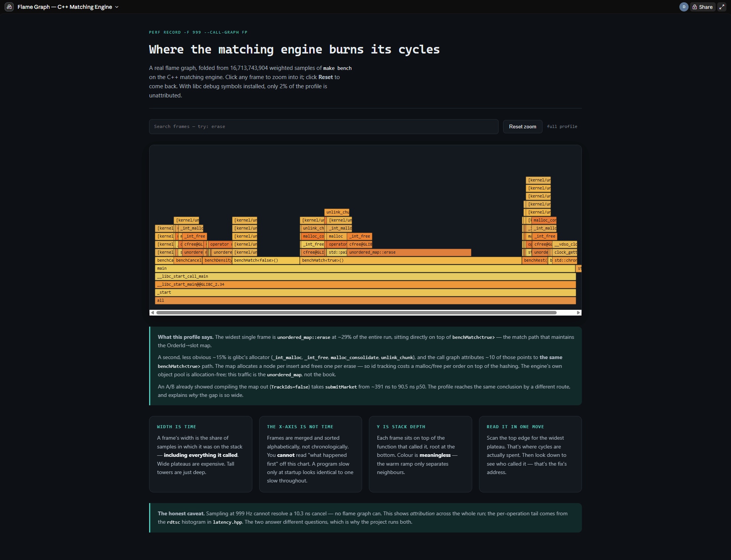Zoom into the benchMatch<false>() frame

pos(266,261)
